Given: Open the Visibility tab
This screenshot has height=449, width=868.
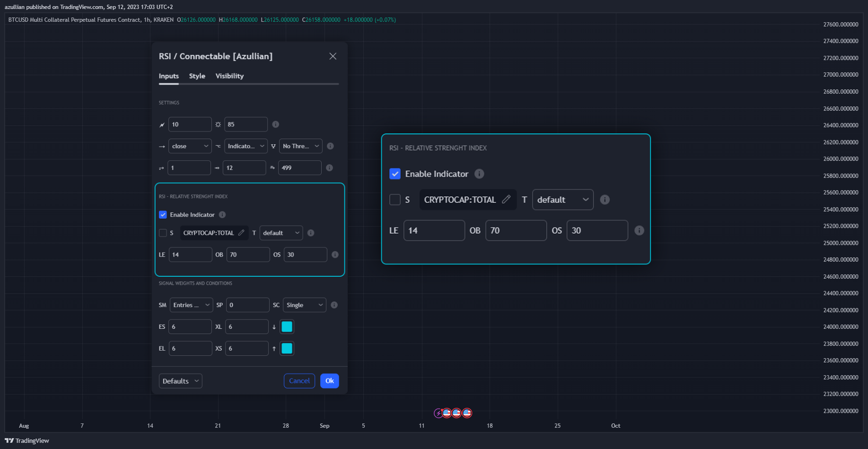Looking at the screenshot, I should click(229, 76).
